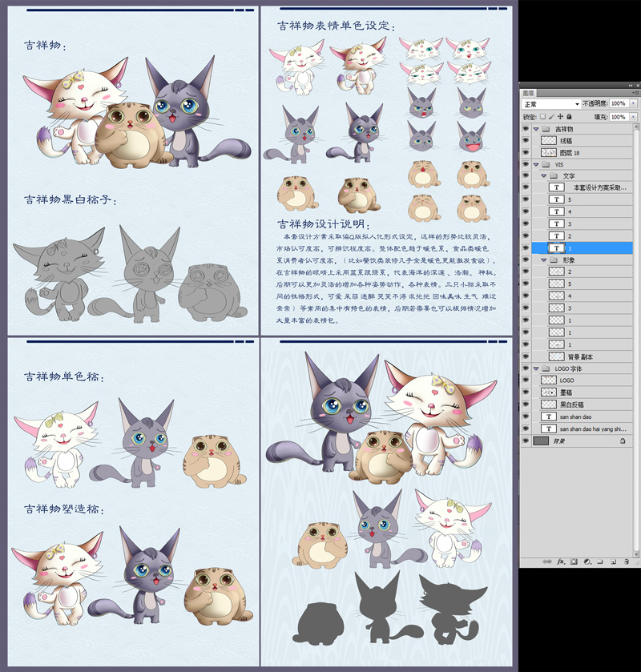The image size is (641, 672).
Task: Hide the 墨稿 layer
Action: (526, 392)
